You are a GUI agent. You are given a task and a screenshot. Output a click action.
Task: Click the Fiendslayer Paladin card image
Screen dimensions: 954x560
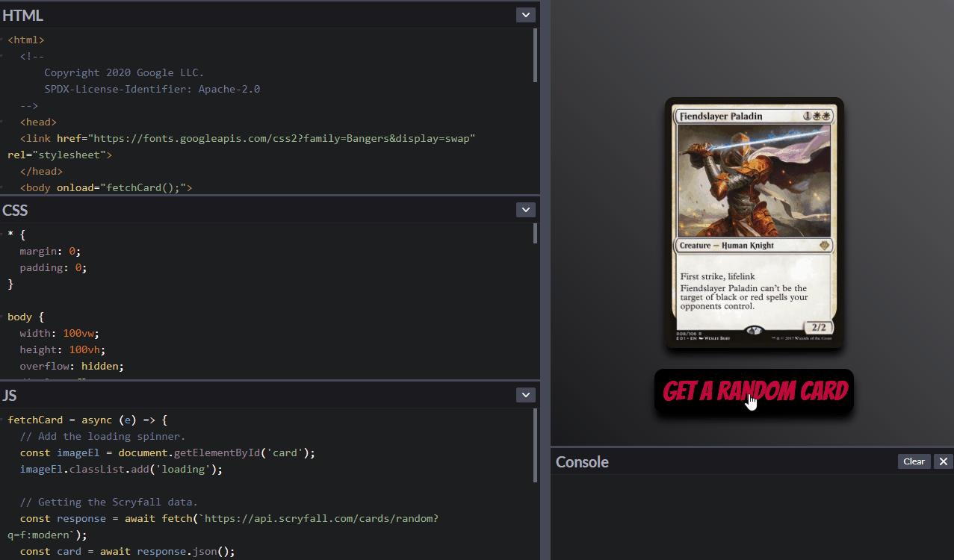point(753,224)
